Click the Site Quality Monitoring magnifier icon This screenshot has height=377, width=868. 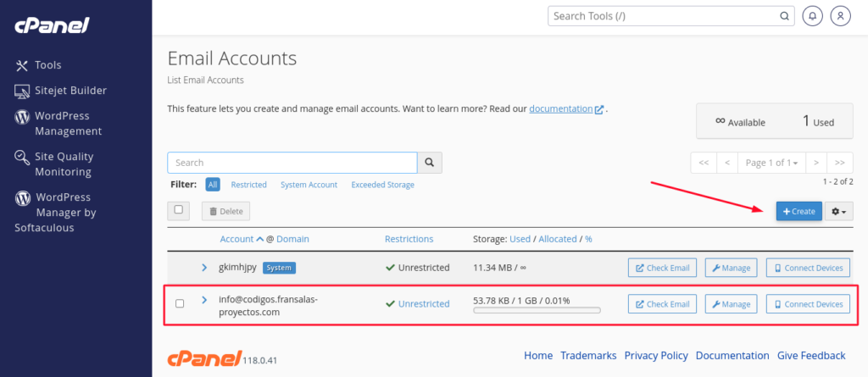(22, 158)
